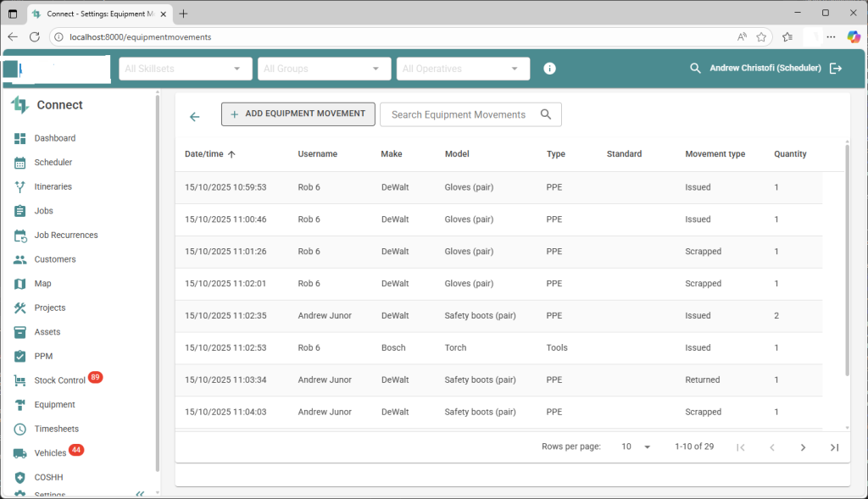The image size is (868, 499).
Task: Click the Itineraries route icon
Action: point(20,187)
